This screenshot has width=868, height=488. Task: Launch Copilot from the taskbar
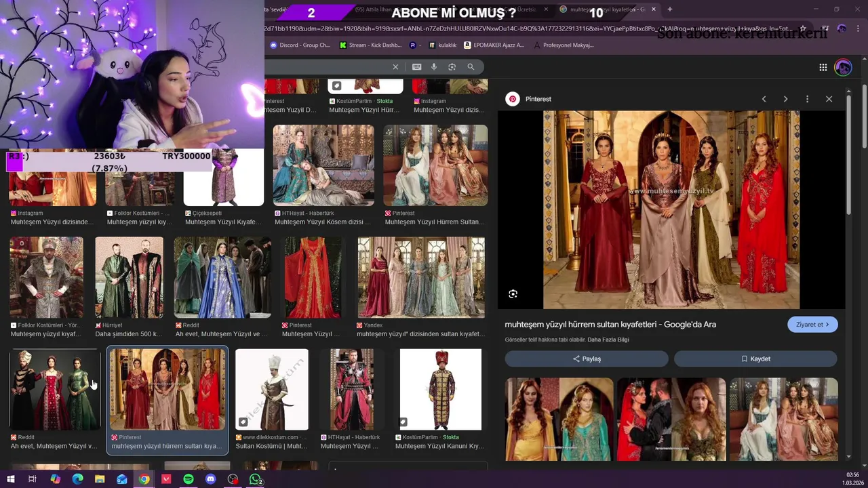point(56,479)
